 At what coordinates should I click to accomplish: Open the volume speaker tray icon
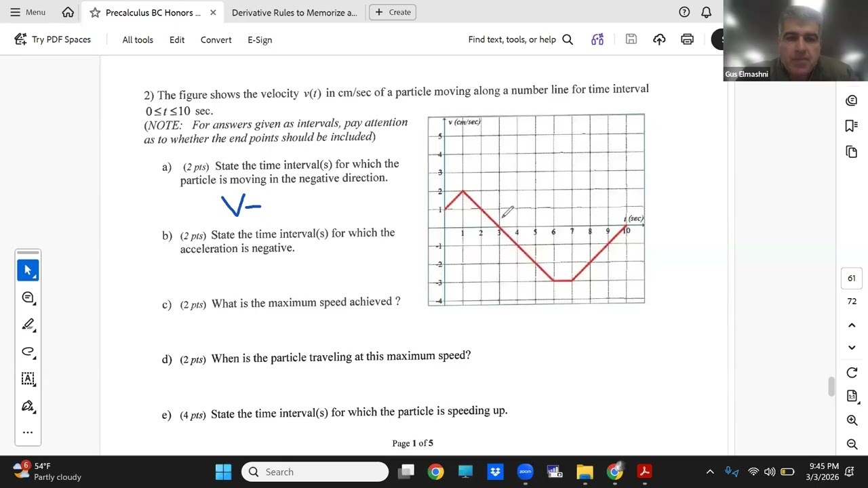[770, 472]
